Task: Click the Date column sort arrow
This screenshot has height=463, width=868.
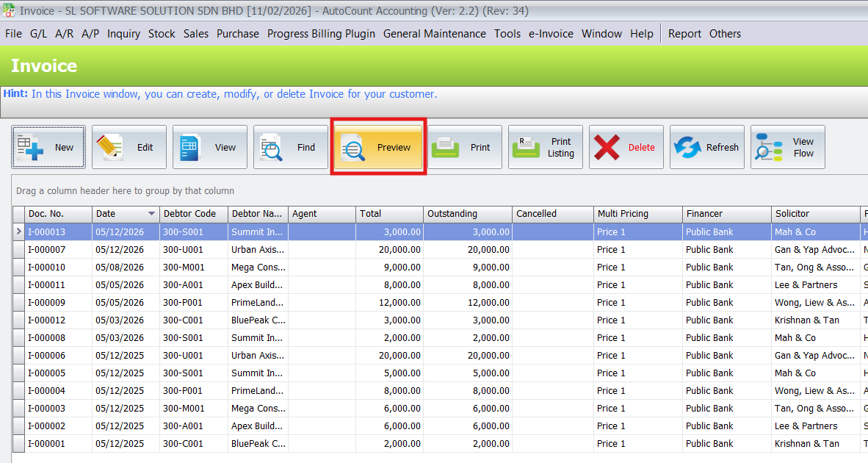Action: 152,214
